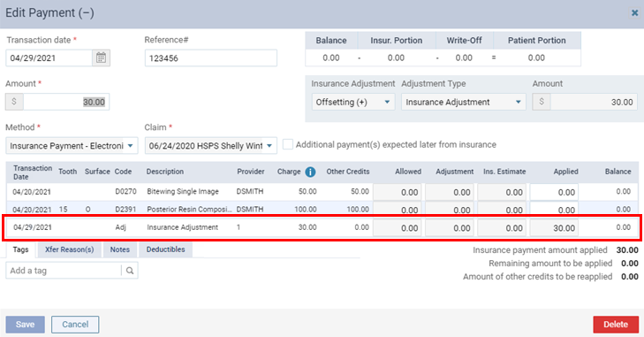
Task: Click the Remaining amount to be applied label
Action: (550, 264)
